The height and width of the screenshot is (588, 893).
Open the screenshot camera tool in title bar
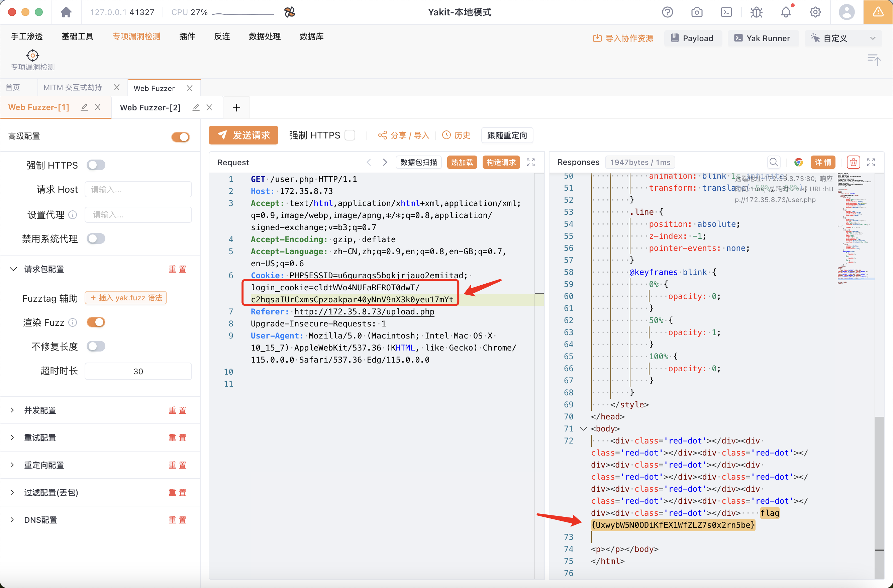click(697, 12)
